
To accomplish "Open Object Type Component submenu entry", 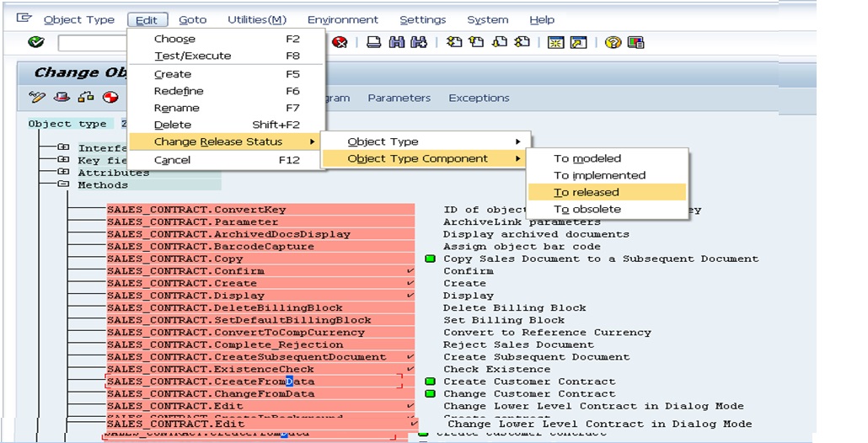I will click(x=426, y=158).
